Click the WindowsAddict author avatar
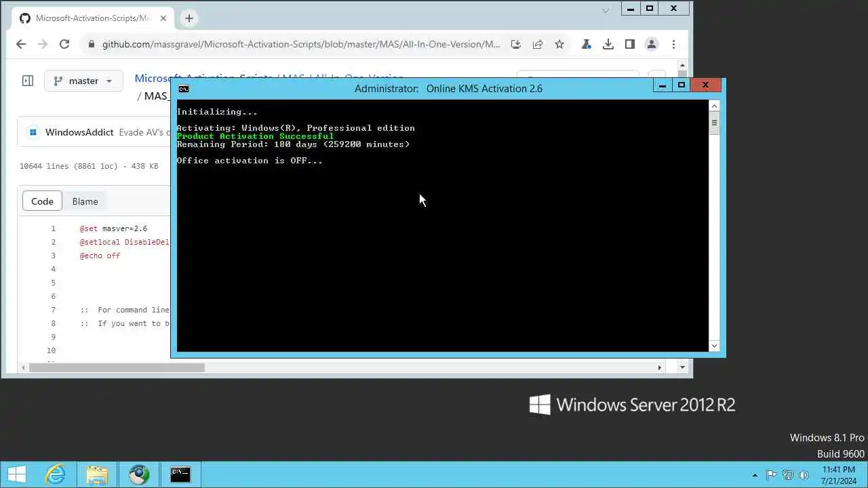This screenshot has height=488, width=868. [x=33, y=132]
